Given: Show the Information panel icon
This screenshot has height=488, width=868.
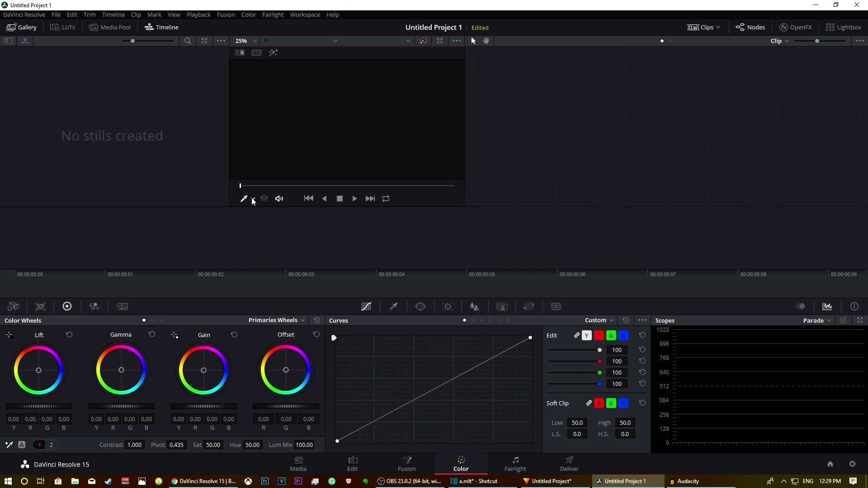Looking at the screenshot, I should (854, 306).
